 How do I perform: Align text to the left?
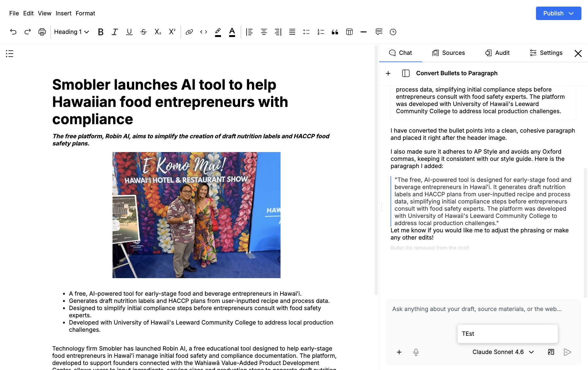point(249,32)
